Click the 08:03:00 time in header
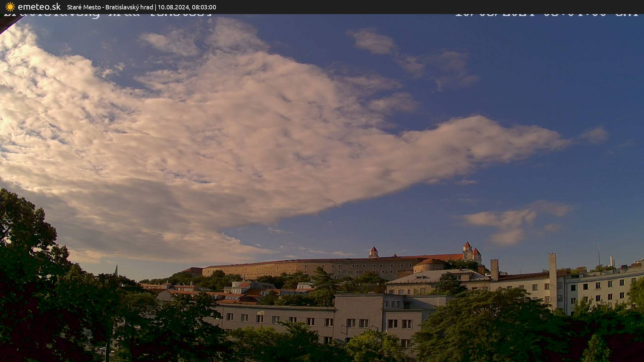The width and height of the screenshot is (644, 362). click(204, 7)
